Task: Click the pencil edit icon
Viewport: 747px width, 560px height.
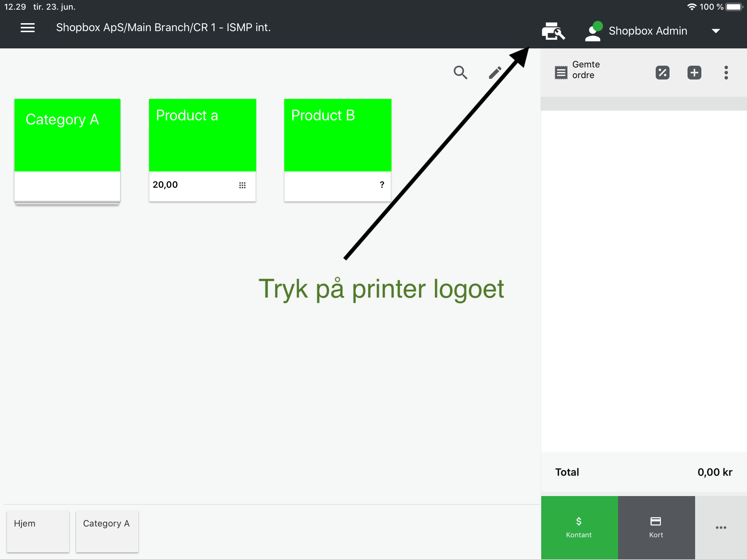Action: [495, 73]
